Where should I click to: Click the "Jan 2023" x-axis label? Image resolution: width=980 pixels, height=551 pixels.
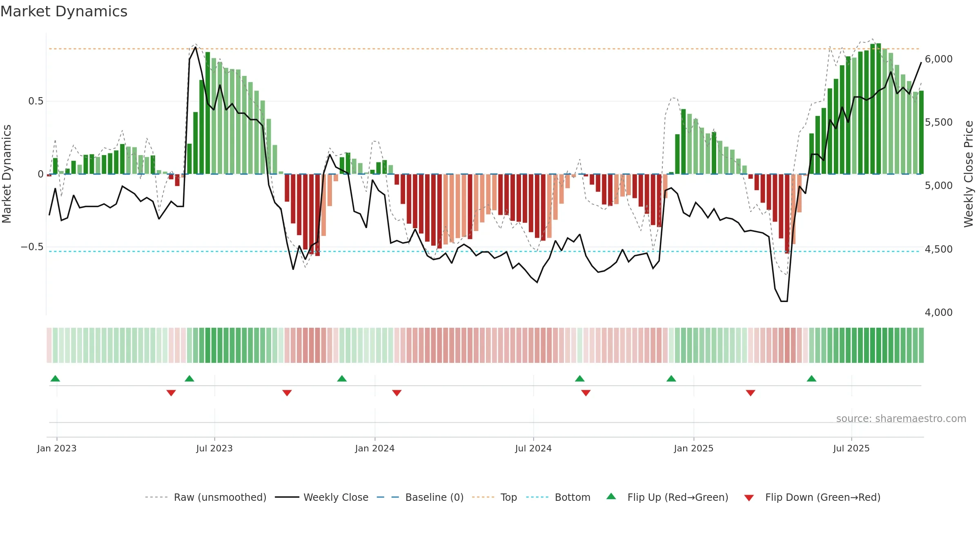click(x=57, y=448)
